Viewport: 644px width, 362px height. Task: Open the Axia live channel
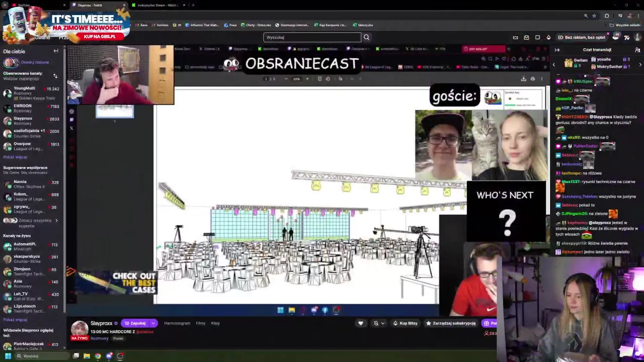32,284
